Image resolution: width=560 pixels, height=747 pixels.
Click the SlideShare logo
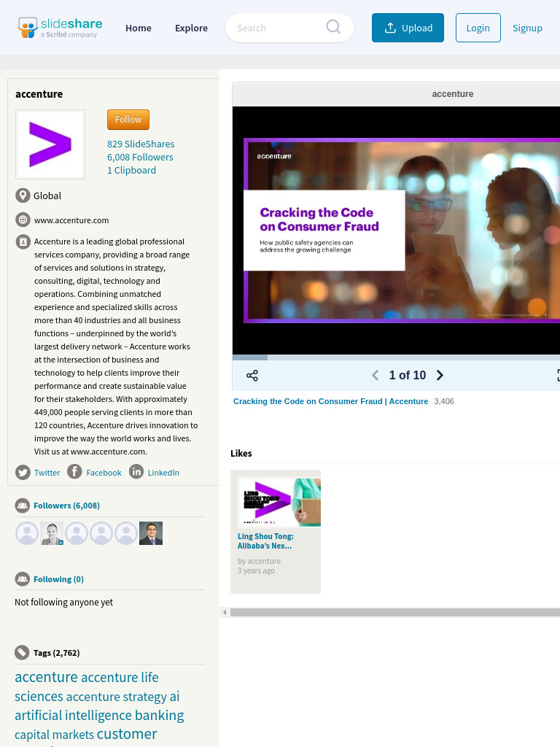point(60,28)
